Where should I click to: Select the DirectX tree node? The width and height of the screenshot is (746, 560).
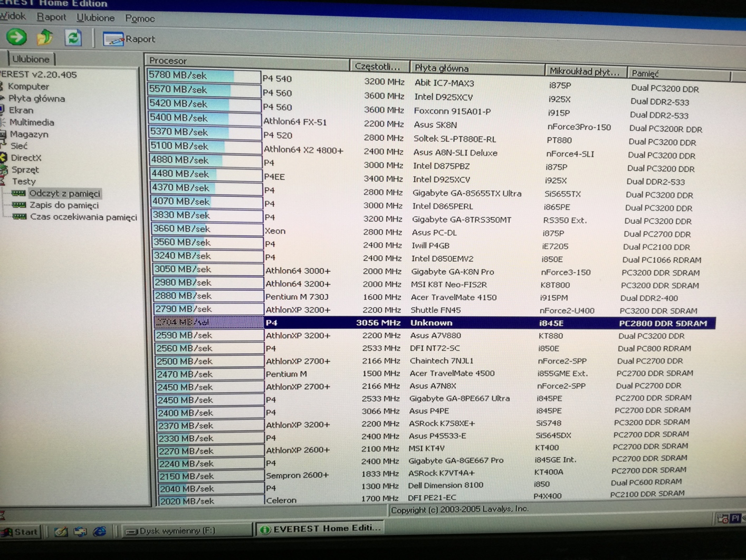point(26,158)
